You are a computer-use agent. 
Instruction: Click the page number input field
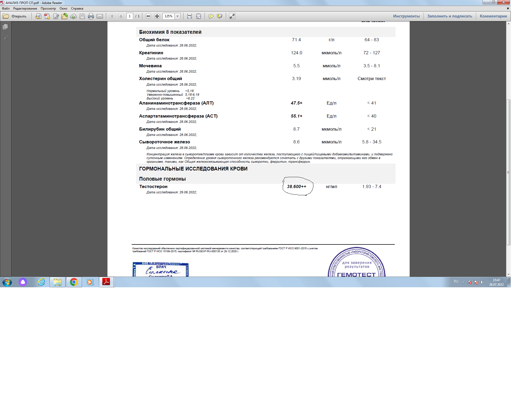tap(130, 16)
